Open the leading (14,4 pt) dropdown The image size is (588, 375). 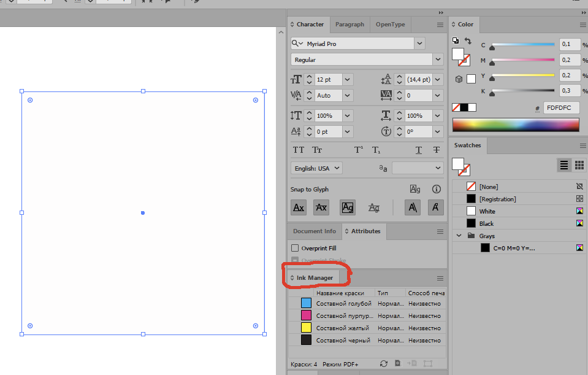pyautogui.click(x=438, y=80)
